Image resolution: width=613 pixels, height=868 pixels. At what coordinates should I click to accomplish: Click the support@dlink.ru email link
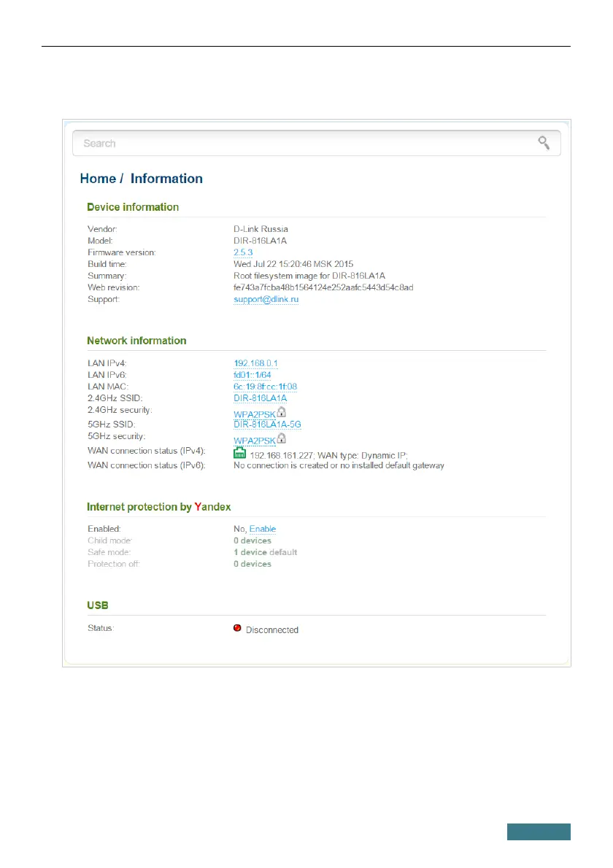click(x=266, y=300)
